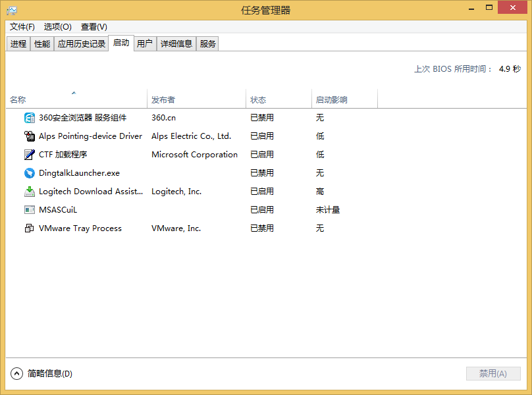The height and width of the screenshot is (395, 532).
Task: Select the Logitech Download Assist... entry name
Action: (x=91, y=192)
